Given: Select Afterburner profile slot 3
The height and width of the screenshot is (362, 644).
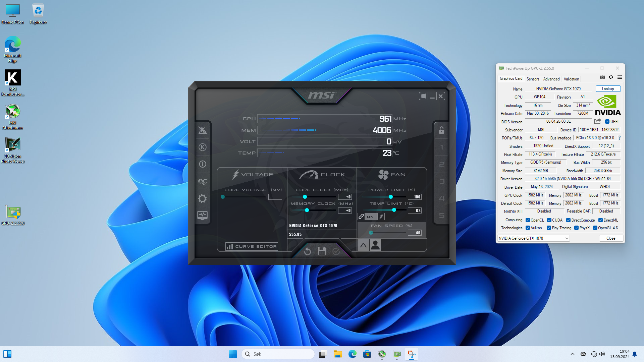Looking at the screenshot, I should tap(441, 181).
